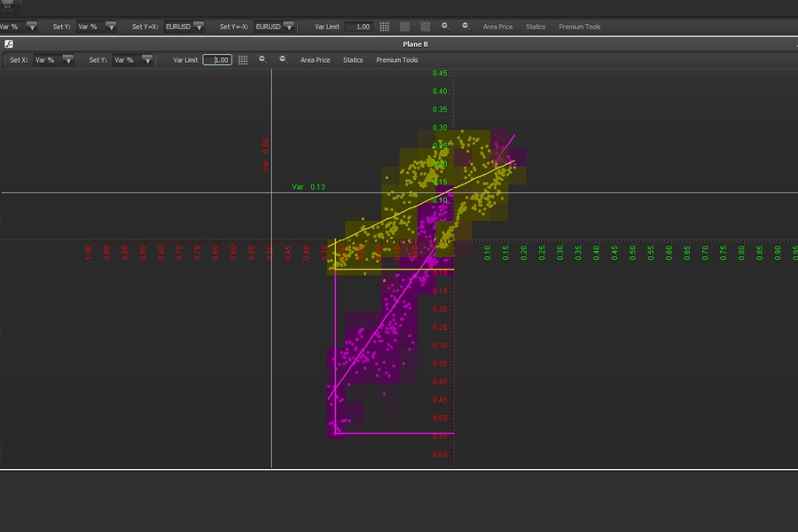Click the Plane B title bar label

415,44
